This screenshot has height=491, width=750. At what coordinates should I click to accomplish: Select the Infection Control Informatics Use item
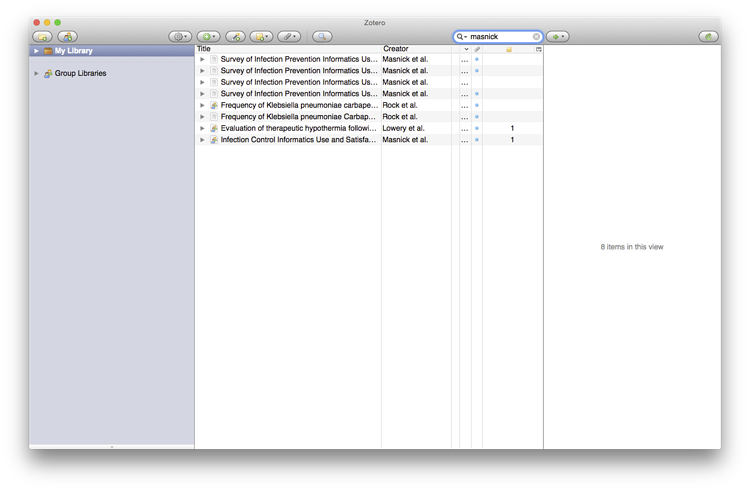pos(298,140)
